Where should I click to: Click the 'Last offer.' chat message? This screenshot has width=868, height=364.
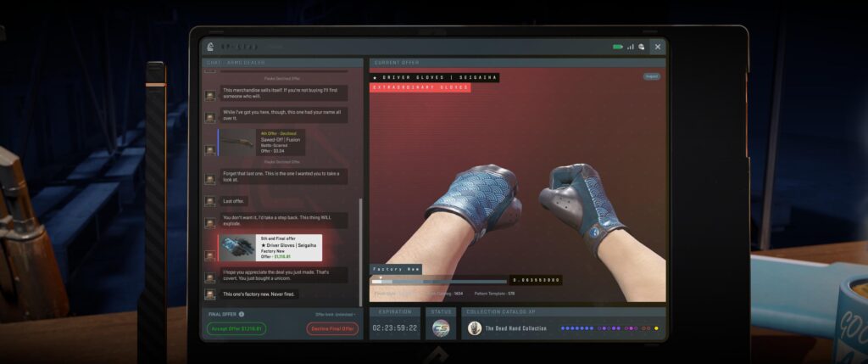pos(234,201)
